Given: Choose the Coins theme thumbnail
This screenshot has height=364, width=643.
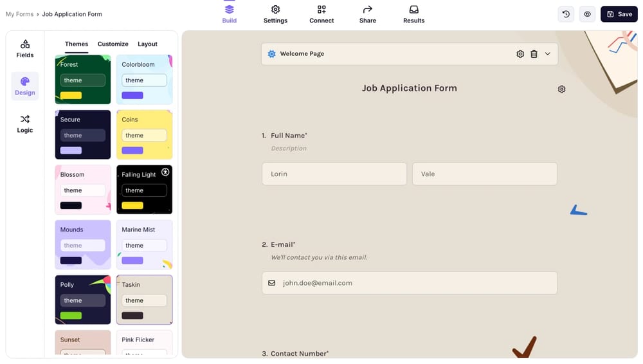Looking at the screenshot, I should point(144,134).
